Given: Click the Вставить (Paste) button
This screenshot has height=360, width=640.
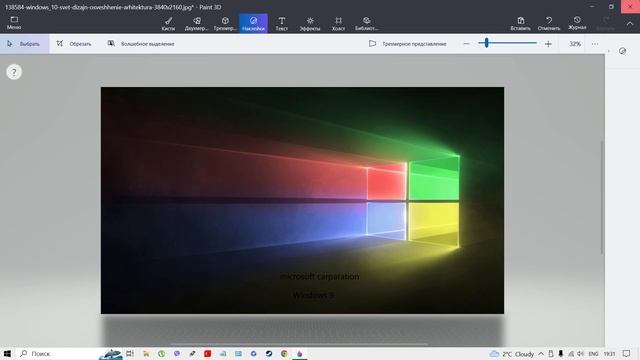Looking at the screenshot, I should 520,24.
